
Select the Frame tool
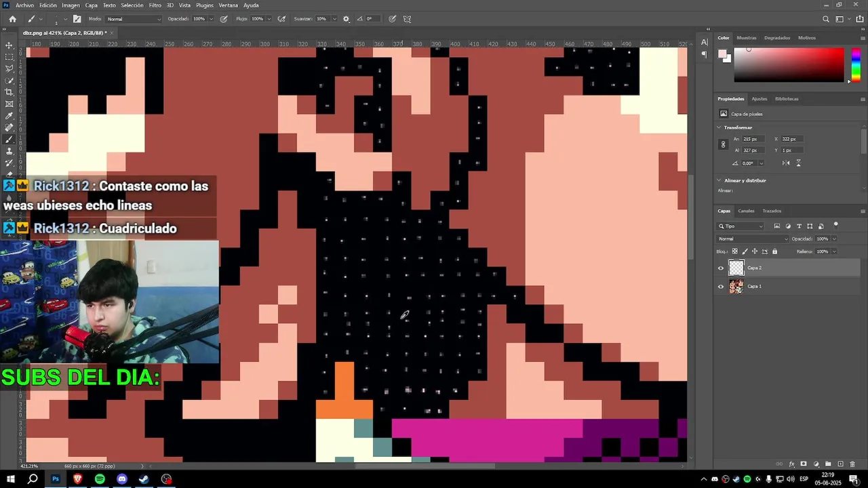point(9,104)
